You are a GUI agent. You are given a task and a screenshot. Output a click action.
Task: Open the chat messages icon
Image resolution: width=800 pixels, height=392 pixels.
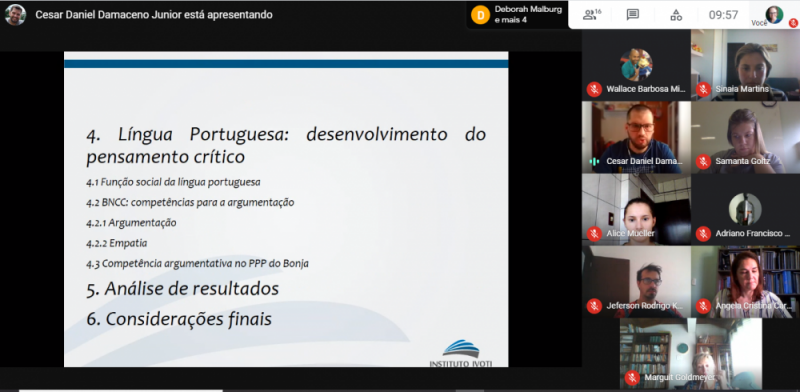pyautogui.click(x=633, y=15)
